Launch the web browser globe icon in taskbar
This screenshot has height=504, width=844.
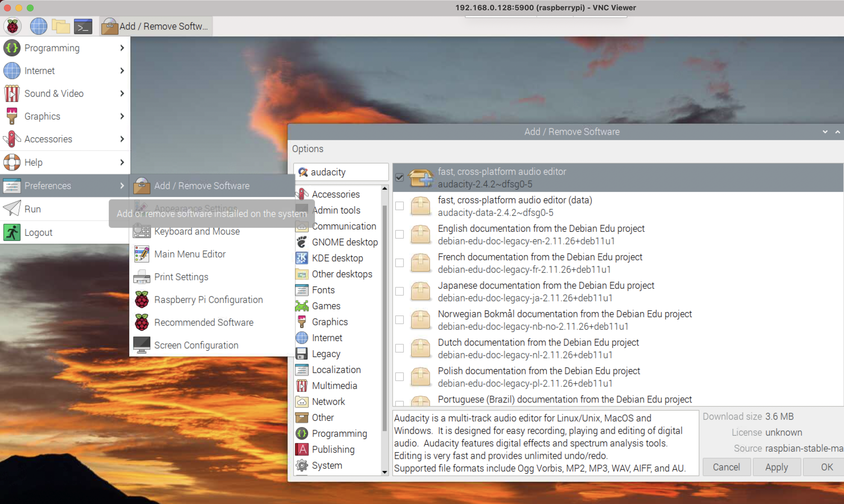[38, 26]
